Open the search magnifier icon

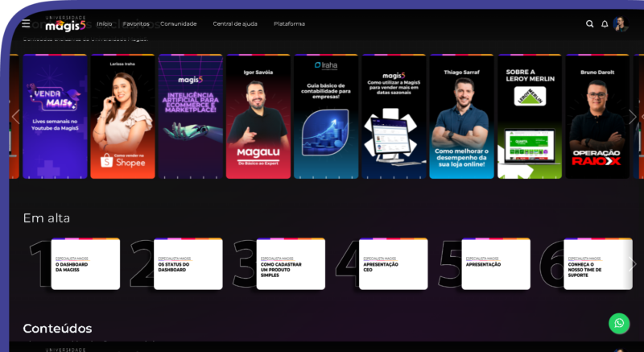590,24
